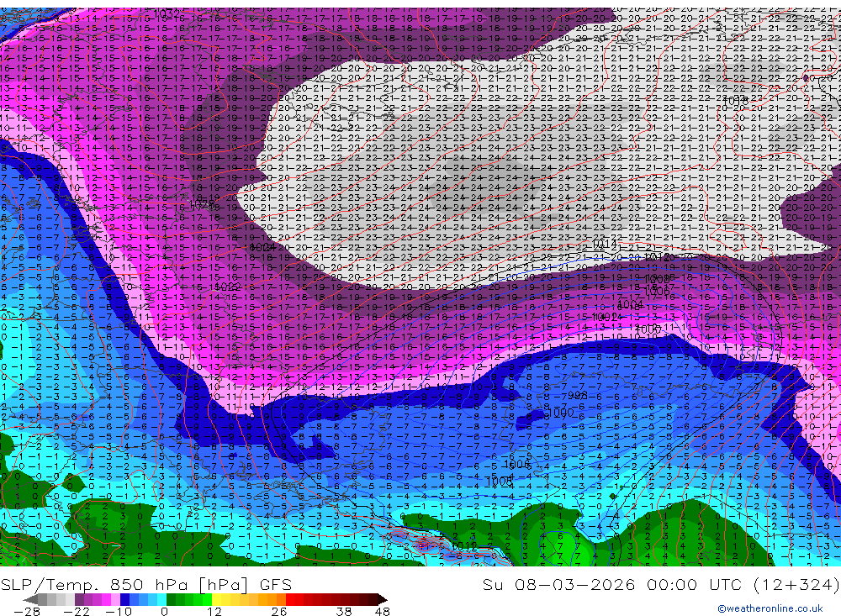Click the 998 low-pressure label
The width and height of the screenshot is (841, 616).
tap(578, 396)
